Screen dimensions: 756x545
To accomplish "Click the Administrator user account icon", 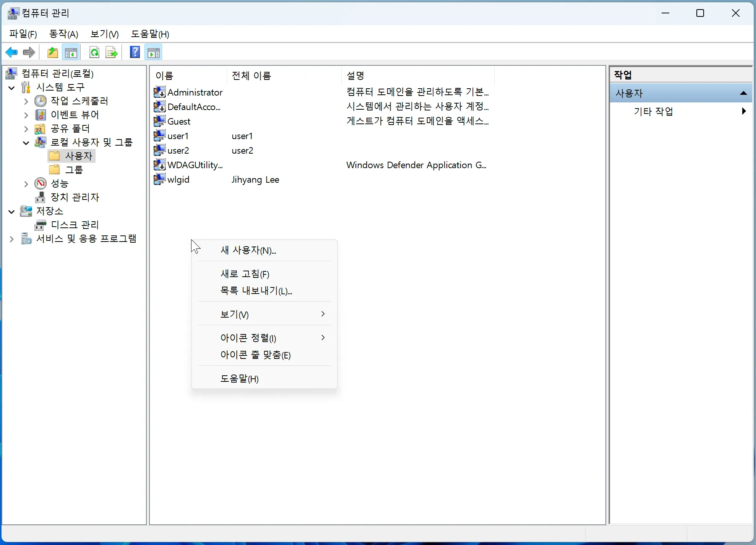I will pos(159,92).
